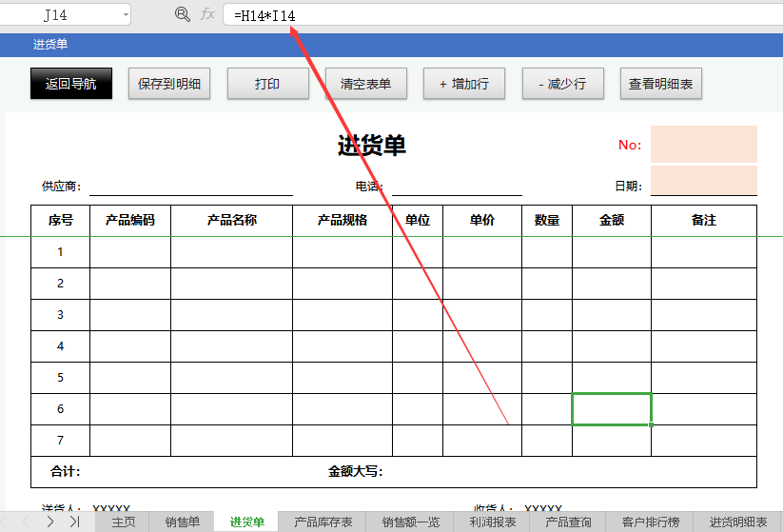
Task: Click 保存到明细 button
Action: [x=168, y=84]
